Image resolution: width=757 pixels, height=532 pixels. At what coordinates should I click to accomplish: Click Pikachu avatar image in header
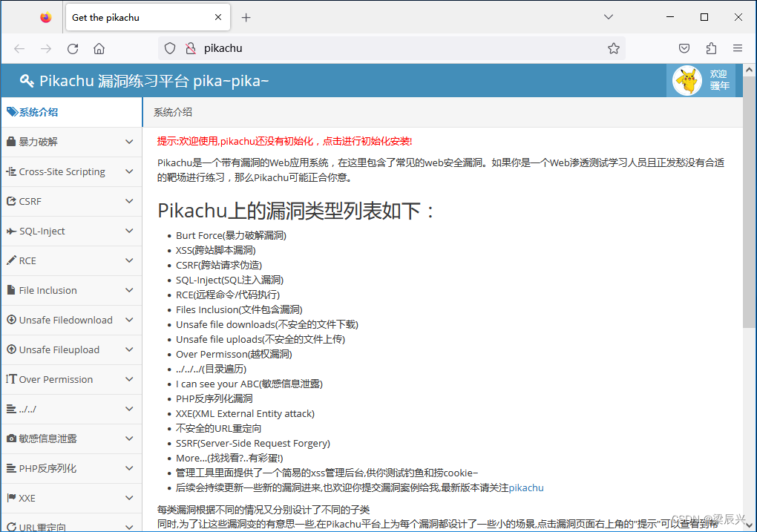click(x=687, y=80)
